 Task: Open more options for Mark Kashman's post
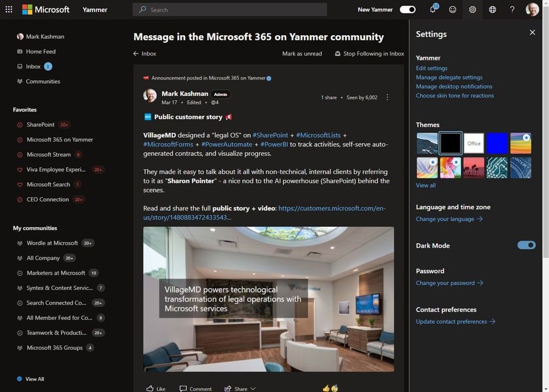click(387, 97)
